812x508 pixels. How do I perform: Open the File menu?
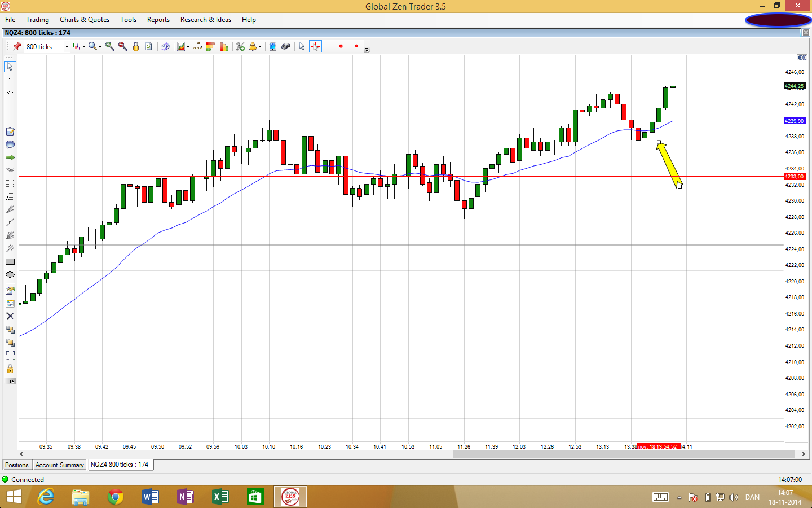(x=10, y=20)
